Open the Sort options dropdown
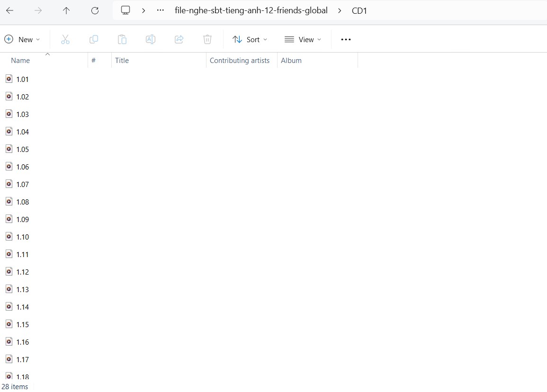The width and height of the screenshot is (547, 392). (x=250, y=39)
